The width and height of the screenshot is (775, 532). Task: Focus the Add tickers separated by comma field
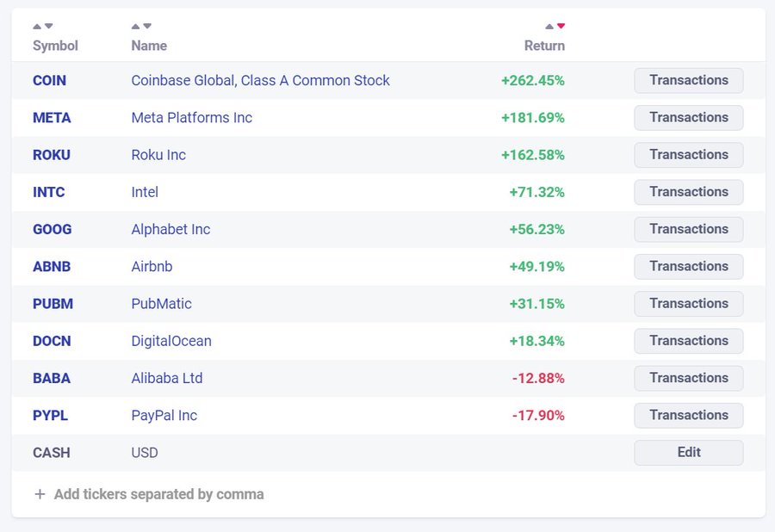(158, 494)
